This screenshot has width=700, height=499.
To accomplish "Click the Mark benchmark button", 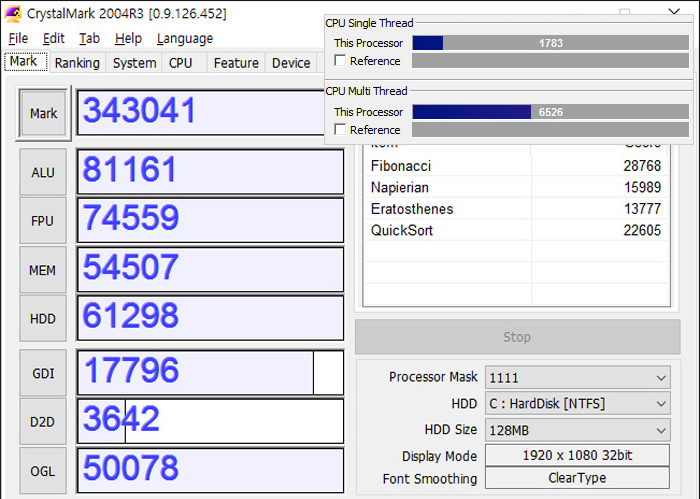I will [x=43, y=113].
